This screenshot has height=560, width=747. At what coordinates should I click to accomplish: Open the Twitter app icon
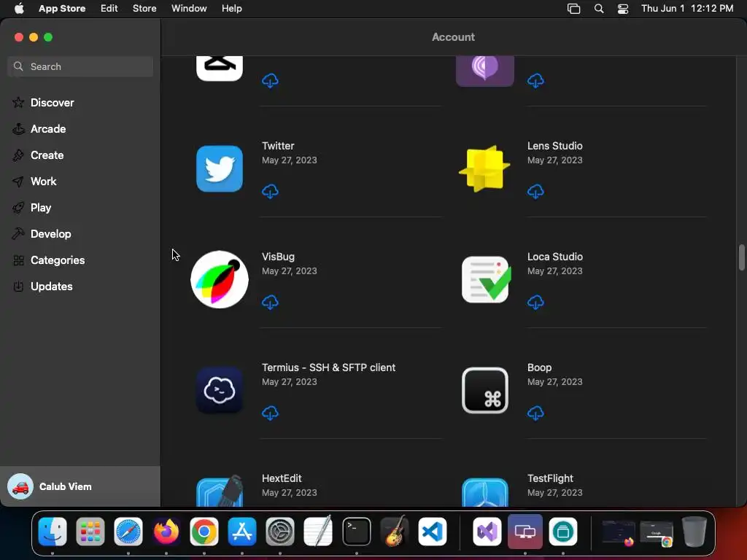point(220,168)
